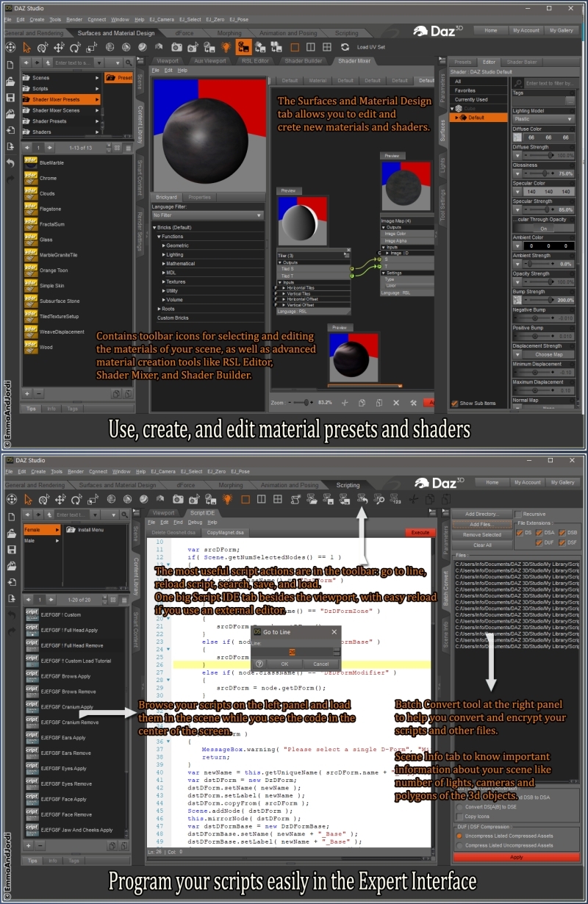Click content library back arrow, Shader Mixer window
Screen dimensions: 588x904
pos(26,62)
